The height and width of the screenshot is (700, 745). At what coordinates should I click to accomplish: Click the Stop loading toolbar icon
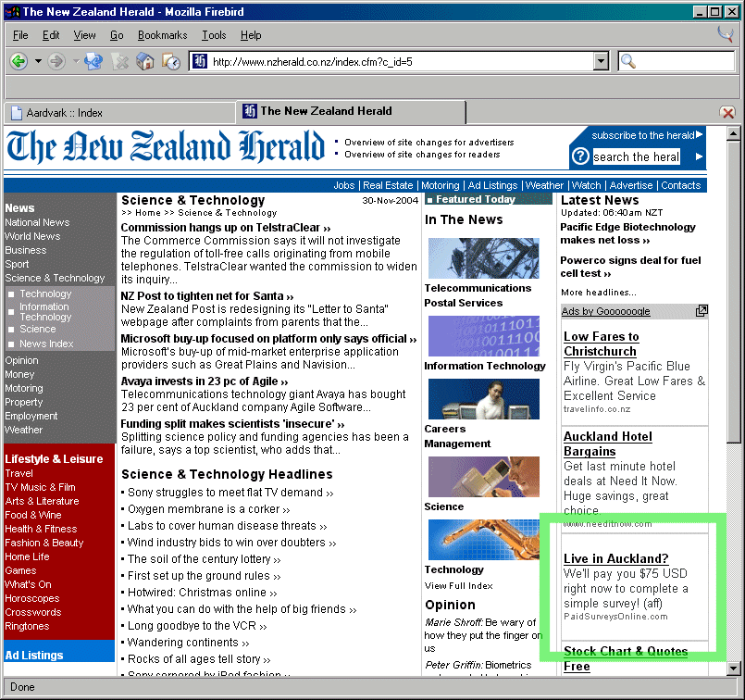click(x=119, y=62)
